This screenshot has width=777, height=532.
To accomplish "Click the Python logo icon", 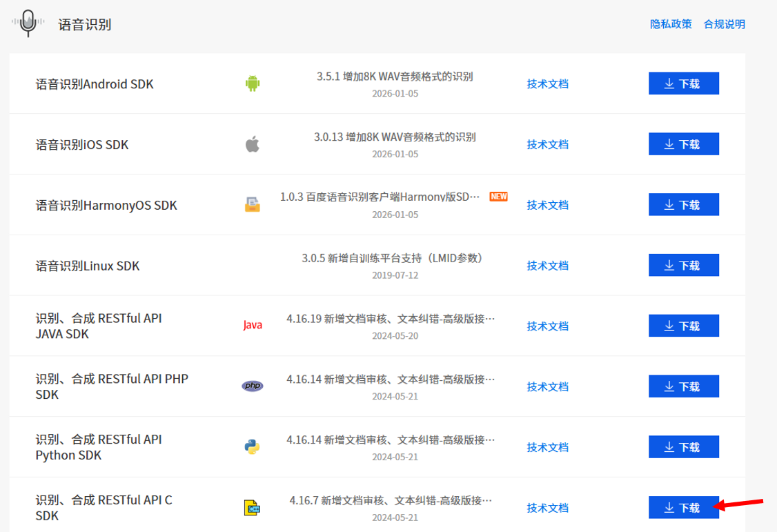I will pos(253,447).
